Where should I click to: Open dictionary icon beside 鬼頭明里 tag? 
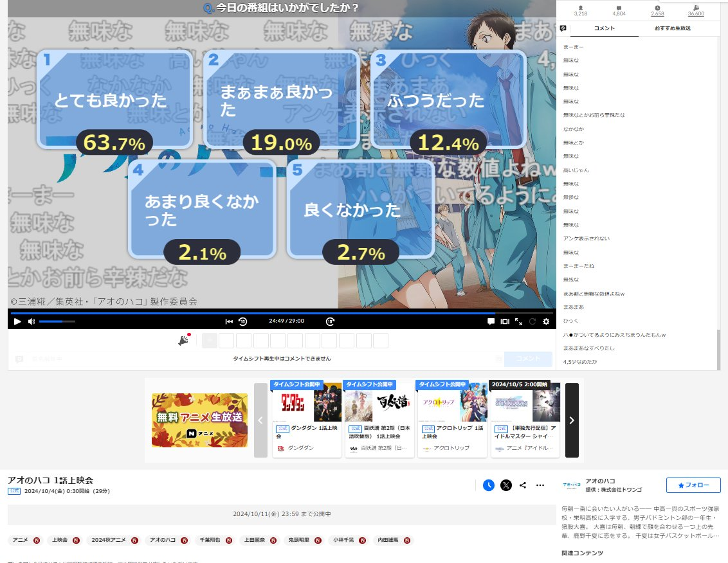tap(318, 541)
